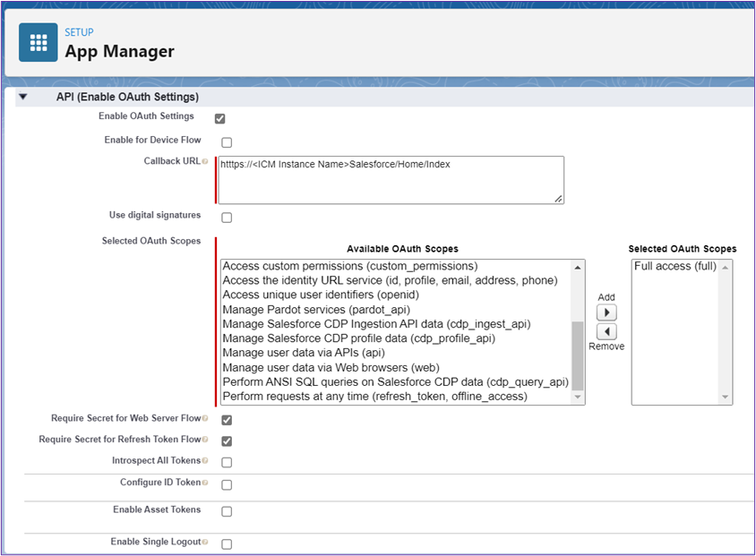
Task: Select Perform requests at any time scope
Action: click(374, 396)
